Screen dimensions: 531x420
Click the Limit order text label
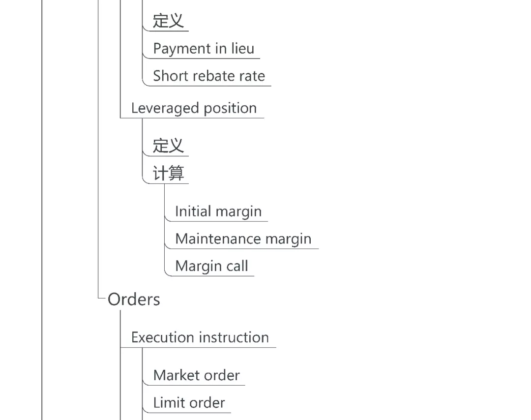pos(189,403)
